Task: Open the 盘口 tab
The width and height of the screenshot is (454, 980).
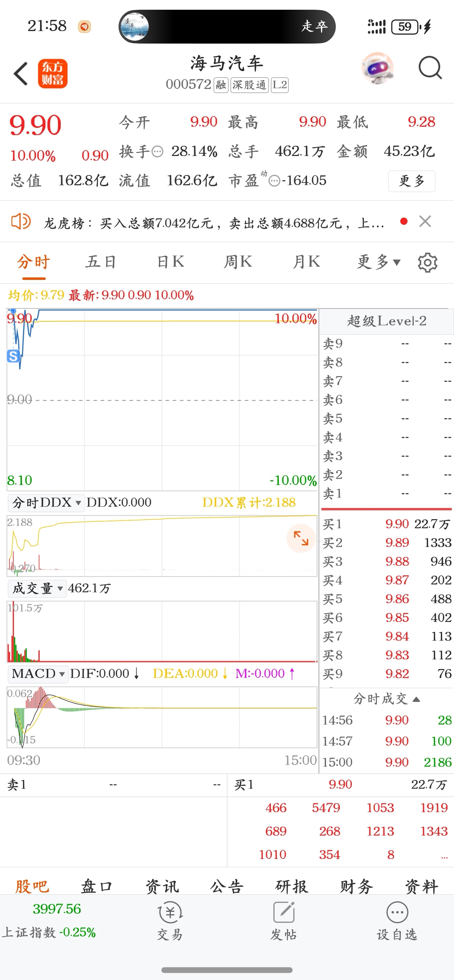Action: (97, 886)
